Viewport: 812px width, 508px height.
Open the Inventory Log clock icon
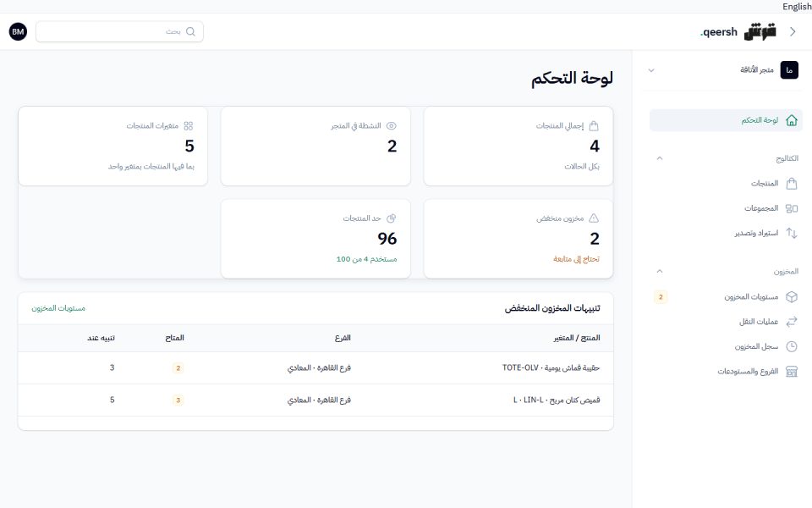(x=792, y=346)
